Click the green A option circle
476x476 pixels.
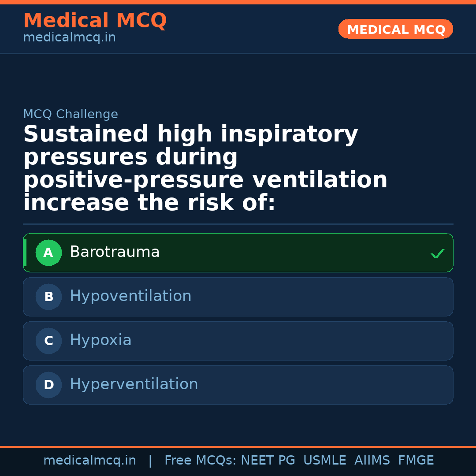point(48,253)
